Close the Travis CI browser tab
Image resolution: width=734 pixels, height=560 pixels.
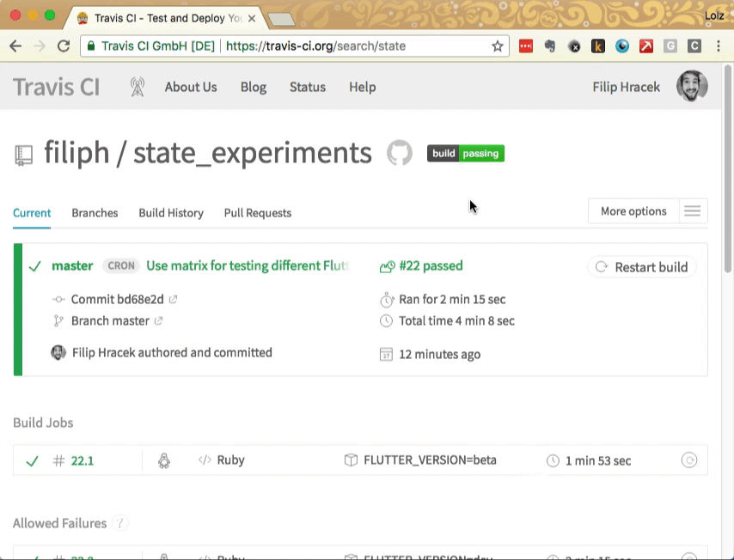(x=252, y=18)
